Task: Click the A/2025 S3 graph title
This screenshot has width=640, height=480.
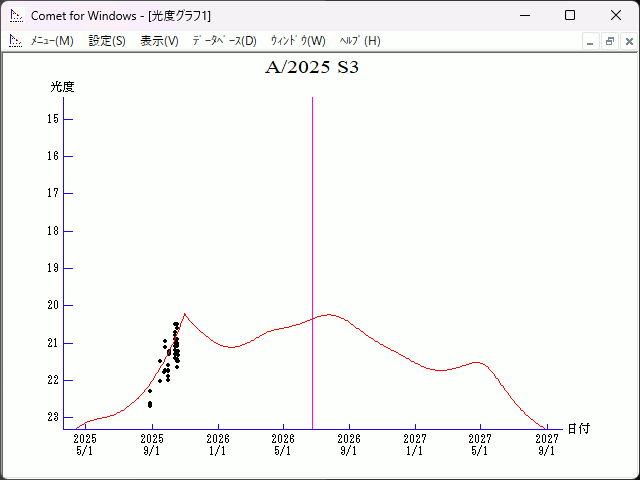Action: (x=312, y=68)
